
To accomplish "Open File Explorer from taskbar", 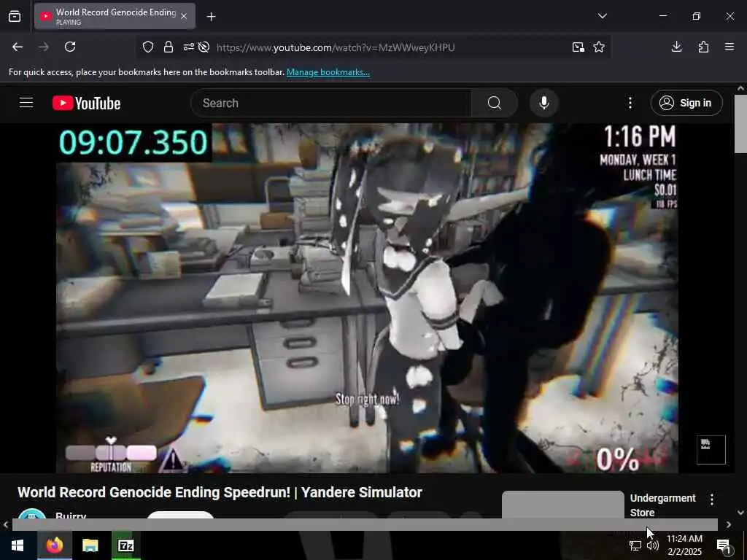I will click(90, 545).
